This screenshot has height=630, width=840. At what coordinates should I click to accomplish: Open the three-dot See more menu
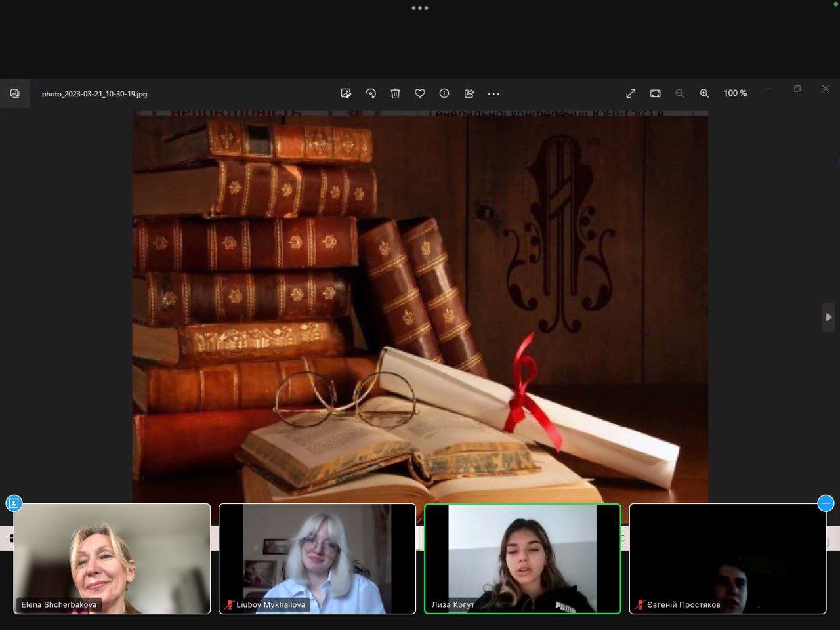(x=494, y=94)
